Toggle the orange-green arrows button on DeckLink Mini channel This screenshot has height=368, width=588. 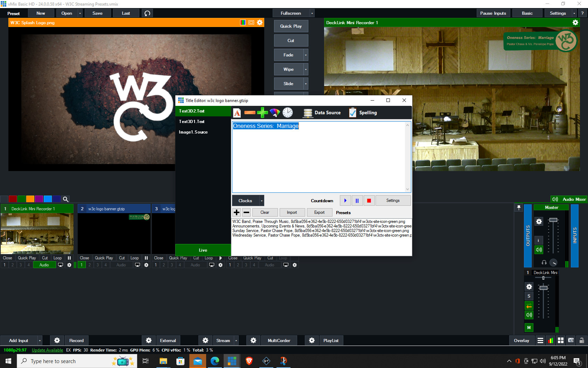(529, 306)
